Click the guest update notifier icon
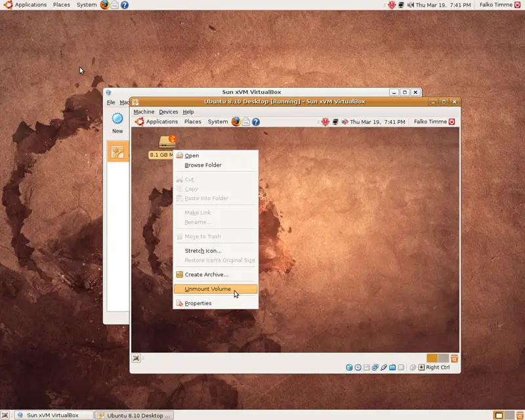 pyautogui.click(x=325, y=121)
